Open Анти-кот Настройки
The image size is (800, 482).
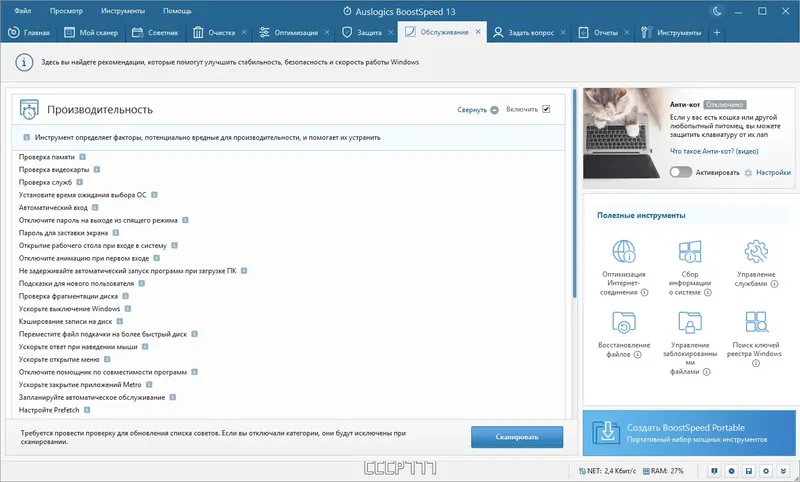point(768,172)
